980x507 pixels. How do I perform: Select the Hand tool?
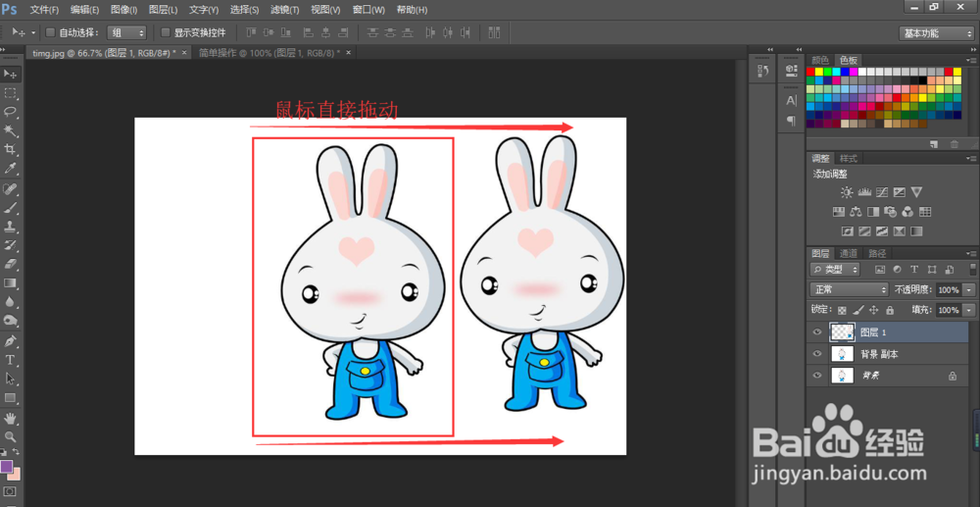click(10, 418)
